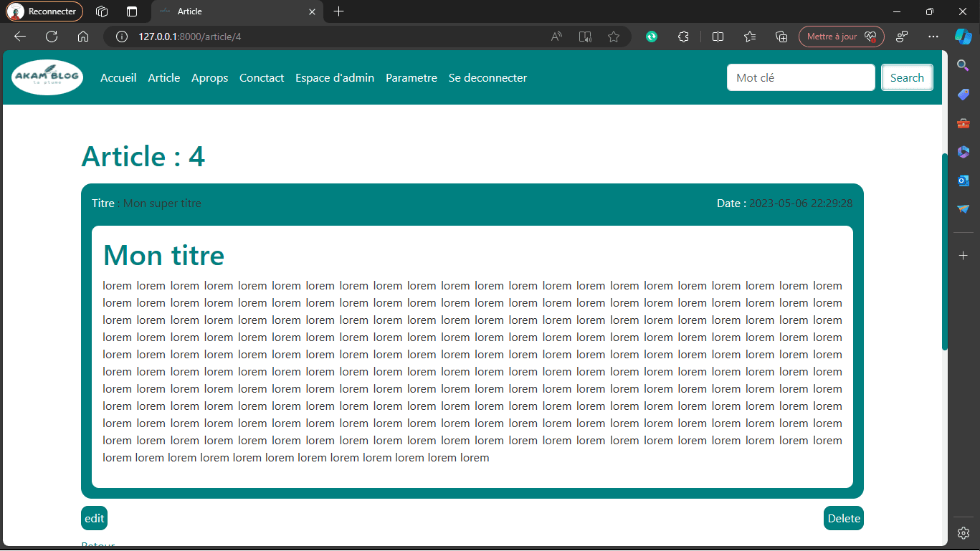Open the Drop paper-plane icon in sidebar
Image resolution: width=980 pixels, height=551 pixels.
point(964,209)
